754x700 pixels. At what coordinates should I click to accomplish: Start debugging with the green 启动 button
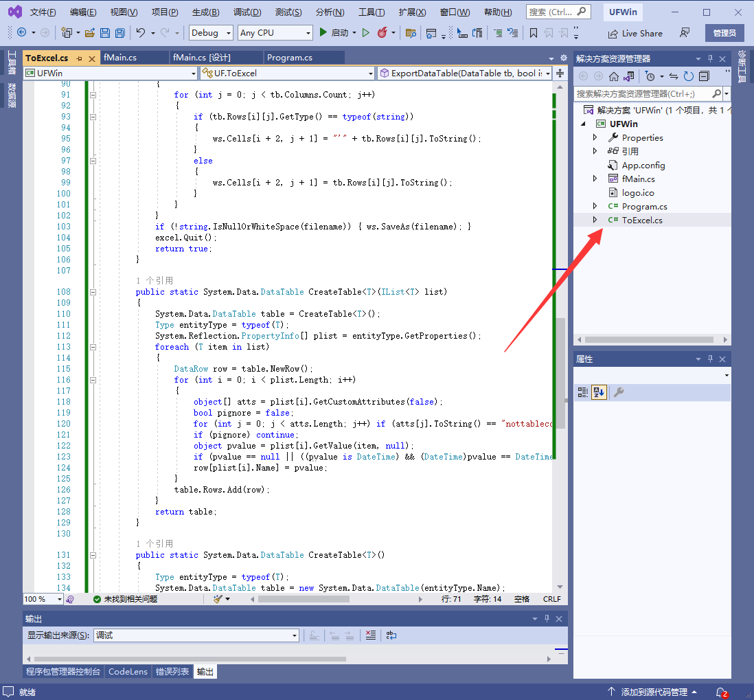(x=334, y=33)
